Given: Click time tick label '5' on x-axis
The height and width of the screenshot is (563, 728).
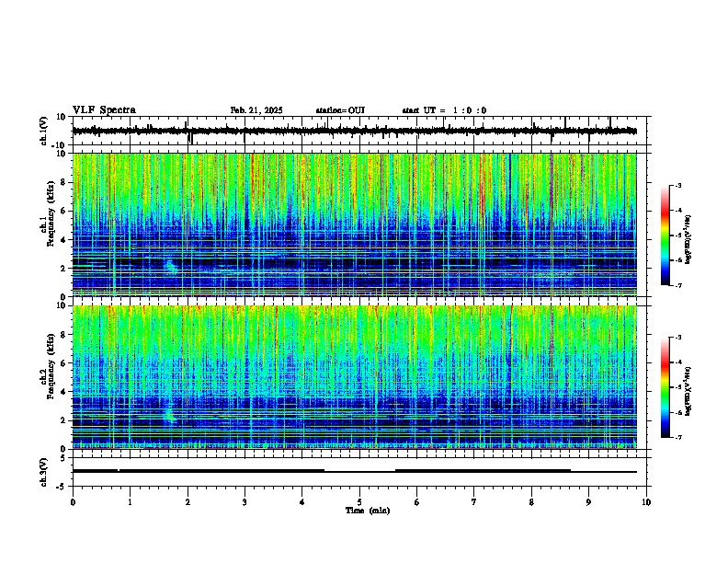Looking at the screenshot, I should coord(359,502).
